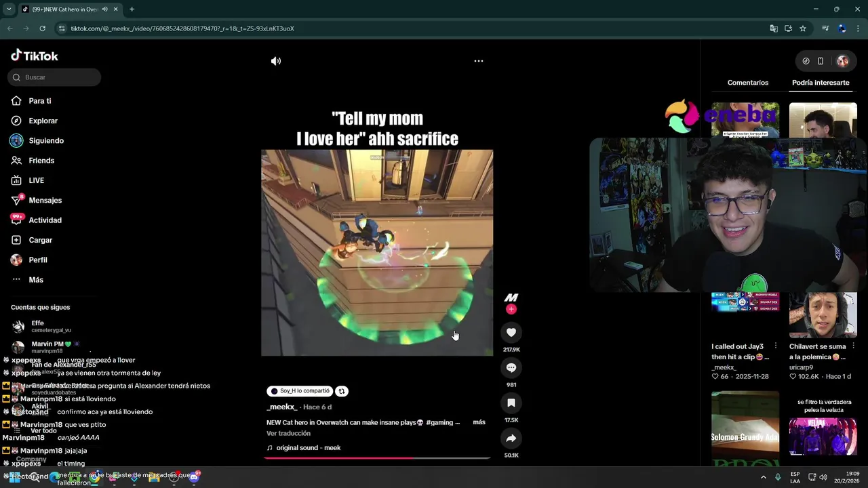
Task: Open Chrome media controls icon
Action: tap(825, 28)
